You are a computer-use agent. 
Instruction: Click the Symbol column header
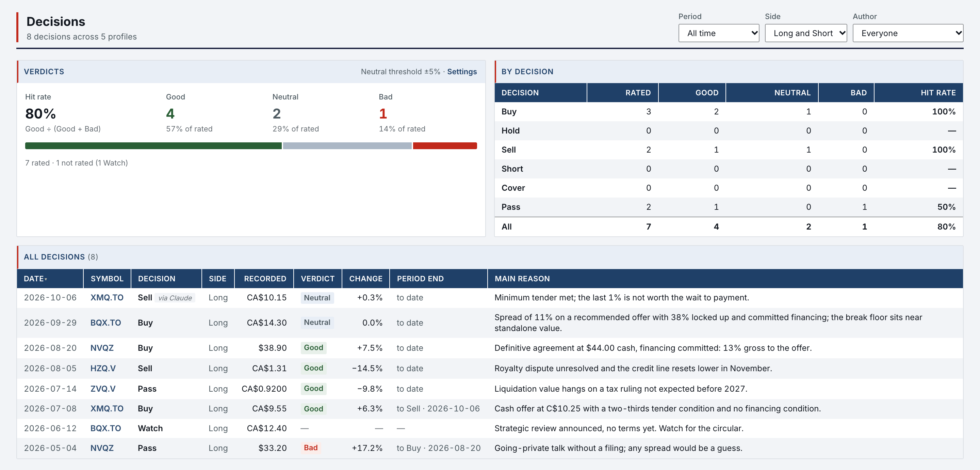107,278
